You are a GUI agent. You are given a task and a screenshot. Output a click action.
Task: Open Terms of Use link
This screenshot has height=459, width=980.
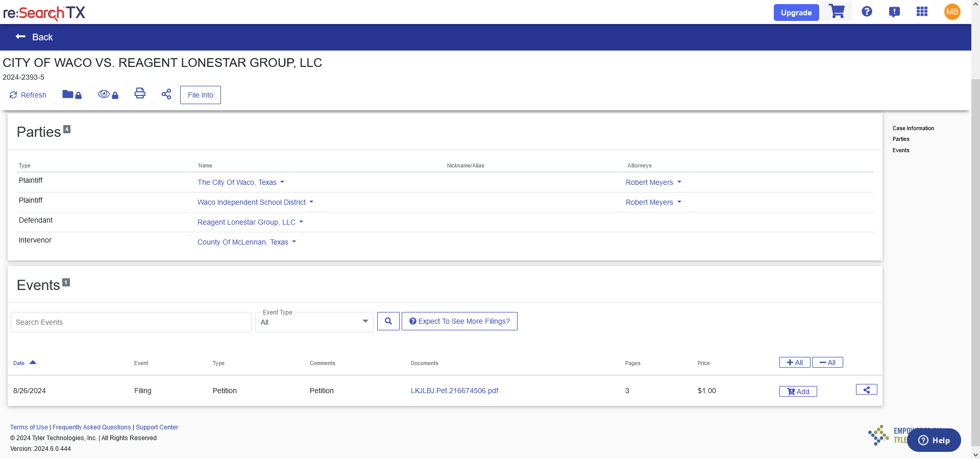coord(29,427)
